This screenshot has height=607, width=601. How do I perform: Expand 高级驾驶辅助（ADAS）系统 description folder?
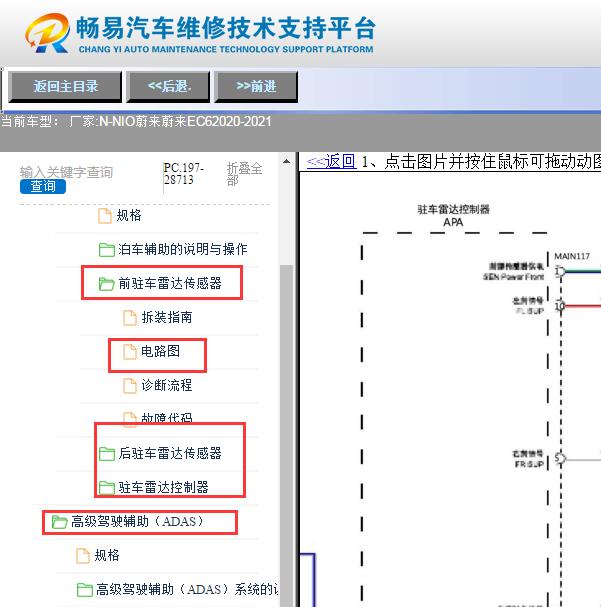point(187,590)
